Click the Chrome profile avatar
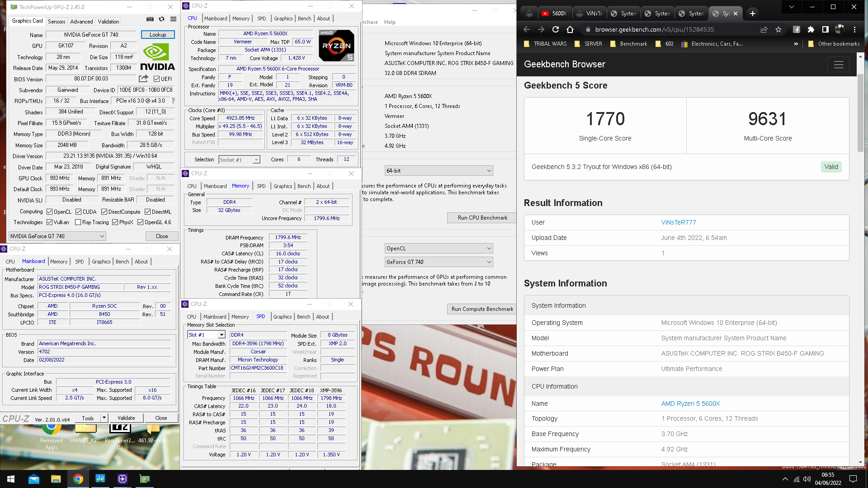Viewport: 868px width, 488px height. (x=840, y=29)
